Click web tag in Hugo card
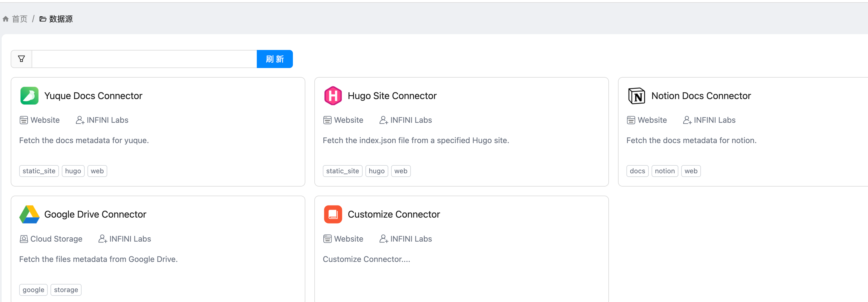The width and height of the screenshot is (868, 302). click(401, 171)
